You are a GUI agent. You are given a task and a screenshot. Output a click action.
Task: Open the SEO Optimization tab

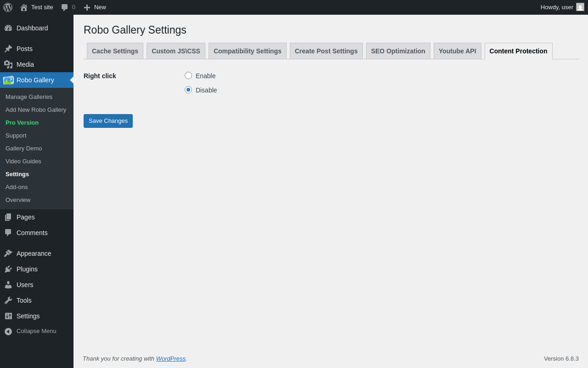click(398, 51)
